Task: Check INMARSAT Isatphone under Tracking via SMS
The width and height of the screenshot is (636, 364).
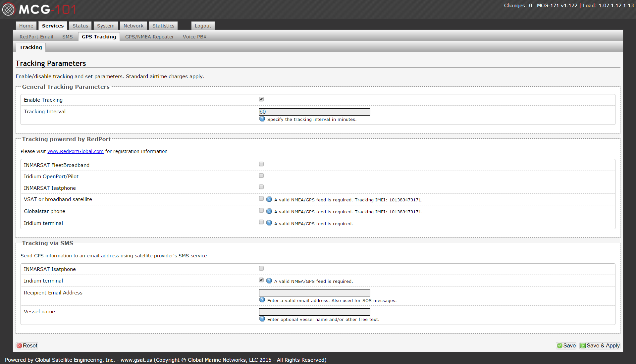Action: point(261,268)
